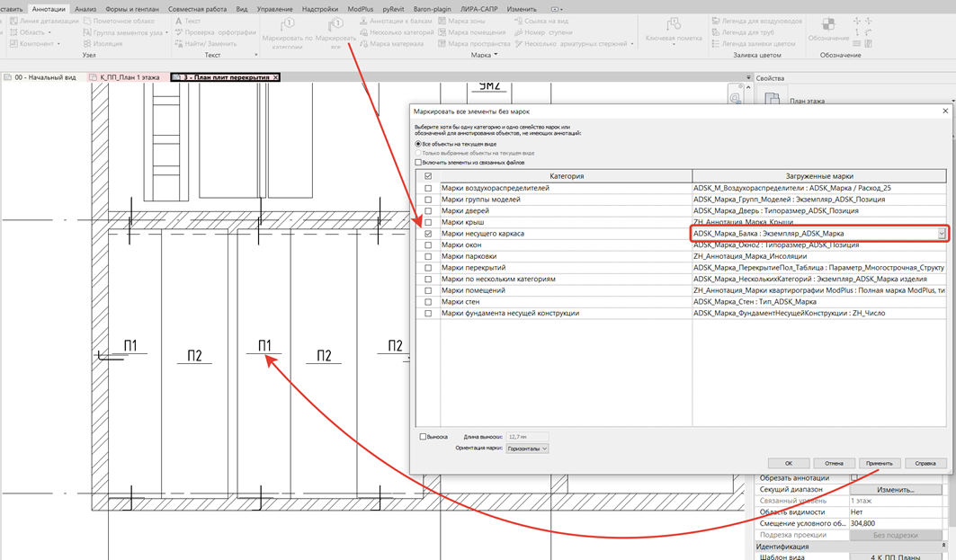Check Марки перекрытий checkbox
Image resolution: width=956 pixels, height=560 pixels.
coord(428,268)
